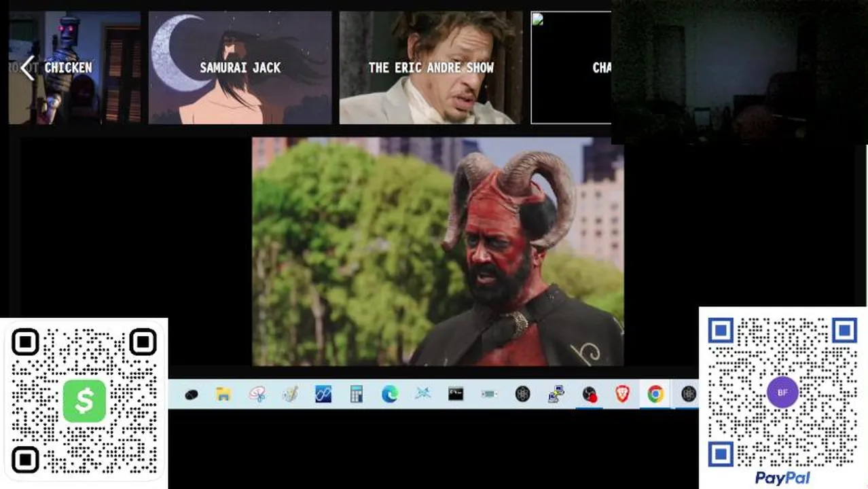The height and width of the screenshot is (489, 868).
Task: Open the partially loaded CHA show card
Action: click(x=571, y=68)
